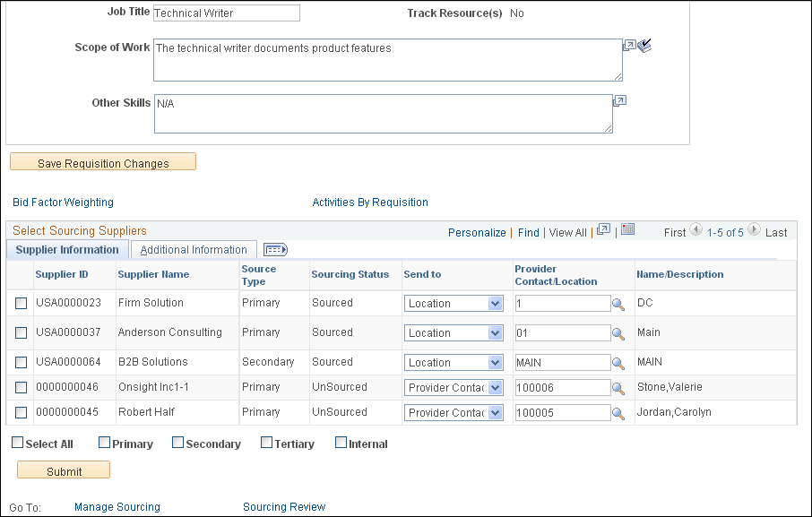Download the supplier grid to spreadsheet
The width and height of the screenshot is (812, 517).
[628, 230]
